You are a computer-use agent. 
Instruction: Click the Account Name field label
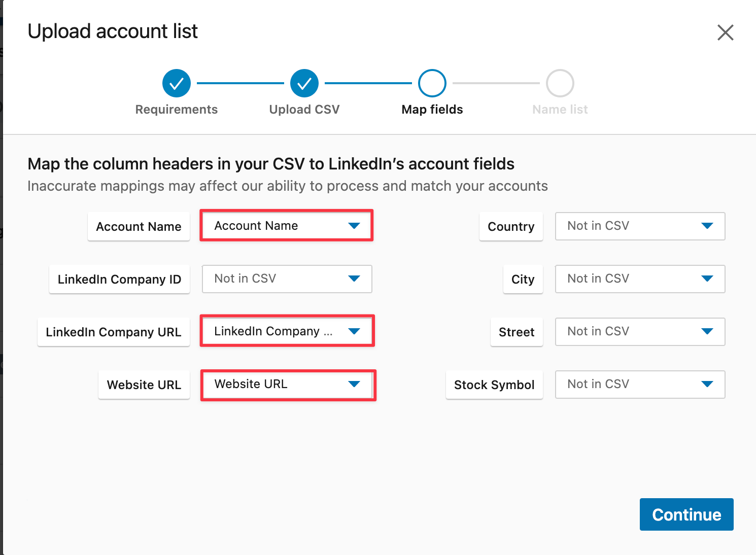pyautogui.click(x=139, y=226)
